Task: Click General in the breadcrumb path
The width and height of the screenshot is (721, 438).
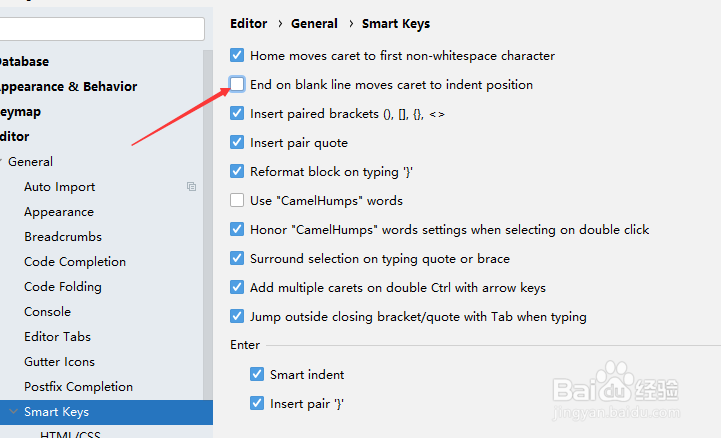Action: pyautogui.click(x=314, y=23)
